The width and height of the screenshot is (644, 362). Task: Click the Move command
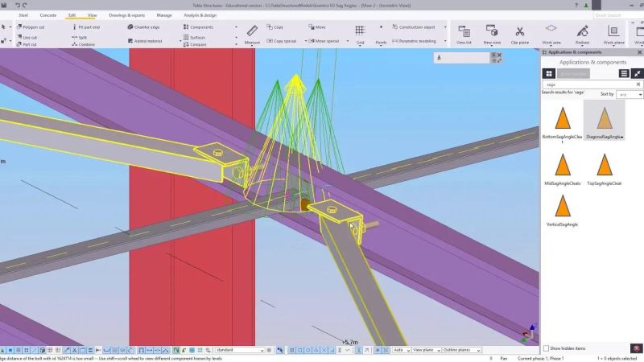coord(317,27)
